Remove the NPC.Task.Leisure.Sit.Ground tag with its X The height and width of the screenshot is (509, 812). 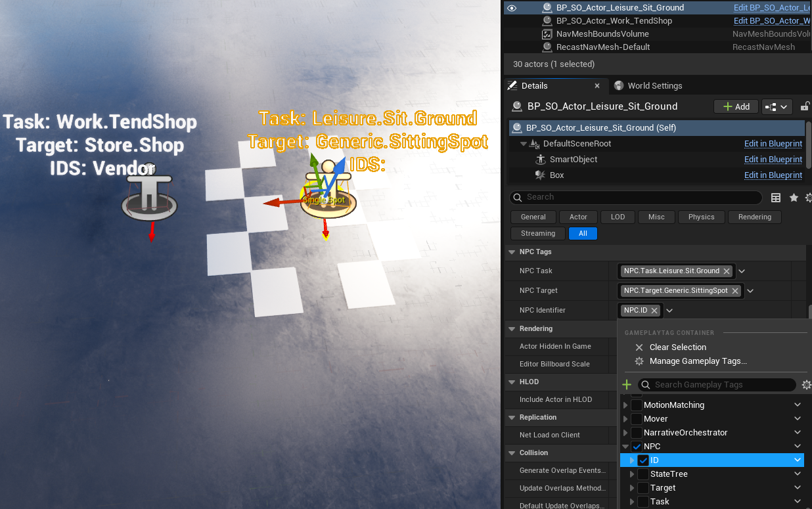726,271
